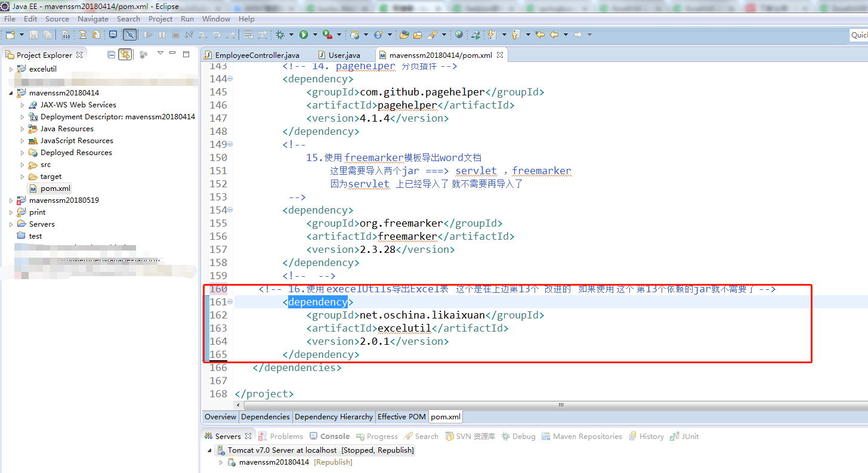Click the Collapse All icon in Project Explorer
The height and width of the screenshot is (473, 868).
(x=111, y=54)
